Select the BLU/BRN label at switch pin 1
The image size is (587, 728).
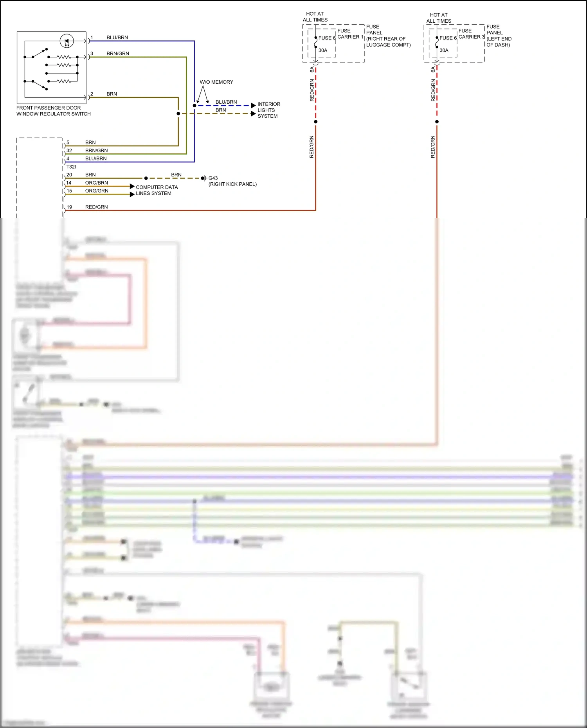click(117, 38)
